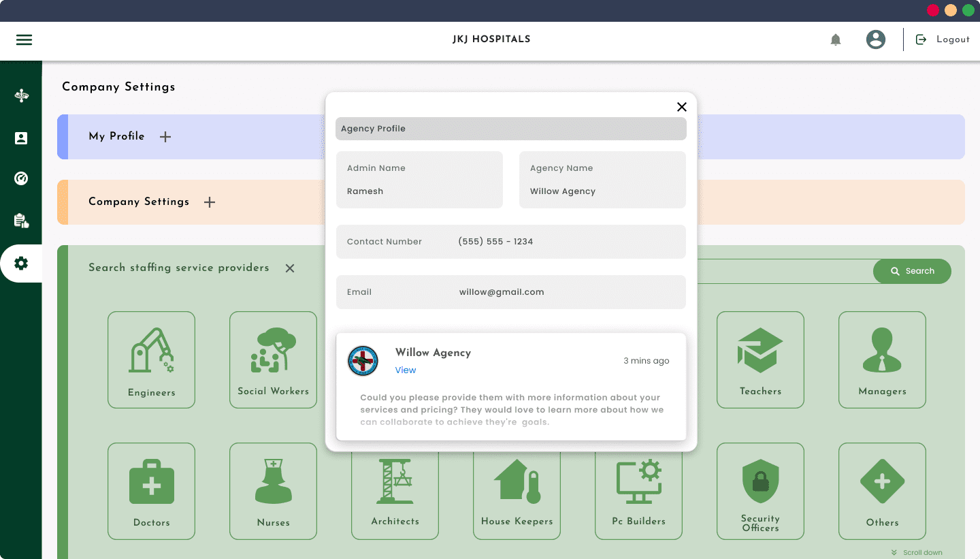Screen dimensions: 980x559
Task: Click the Contact Number field
Action: point(511,242)
